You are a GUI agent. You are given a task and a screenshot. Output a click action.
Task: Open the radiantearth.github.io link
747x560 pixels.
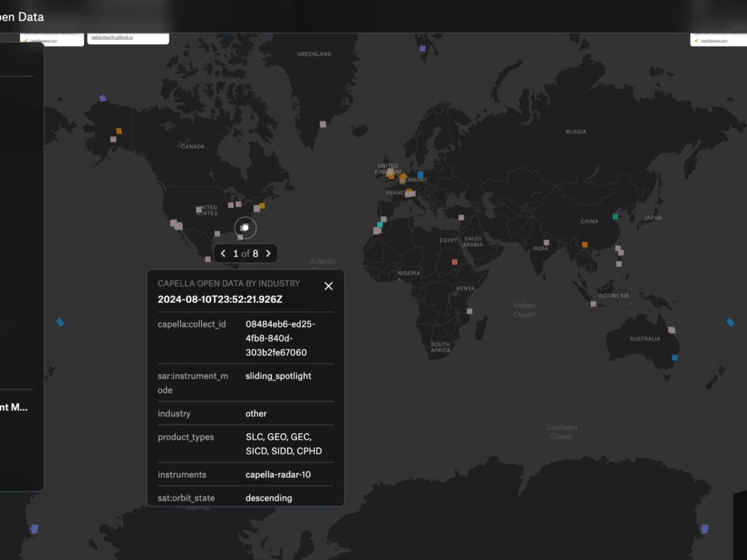(112, 38)
